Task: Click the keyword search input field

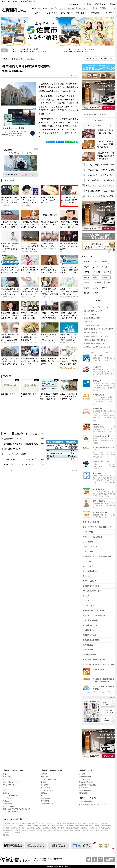Action: (101, 8)
